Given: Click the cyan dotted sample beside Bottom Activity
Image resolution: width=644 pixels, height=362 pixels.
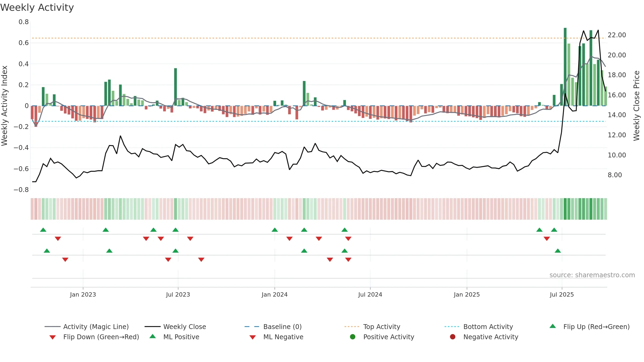Looking at the screenshot, I should click(x=452, y=327).
